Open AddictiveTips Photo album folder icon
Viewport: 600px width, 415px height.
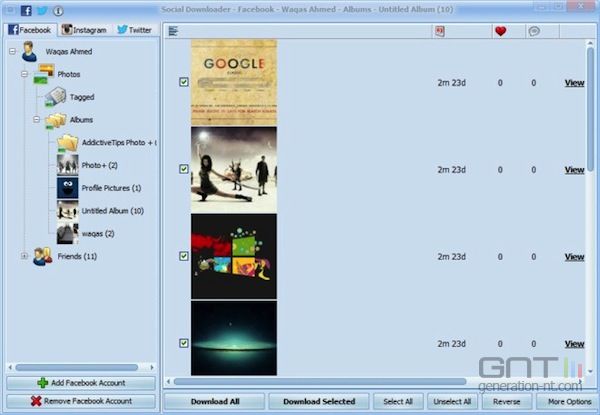pyautogui.click(x=68, y=143)
